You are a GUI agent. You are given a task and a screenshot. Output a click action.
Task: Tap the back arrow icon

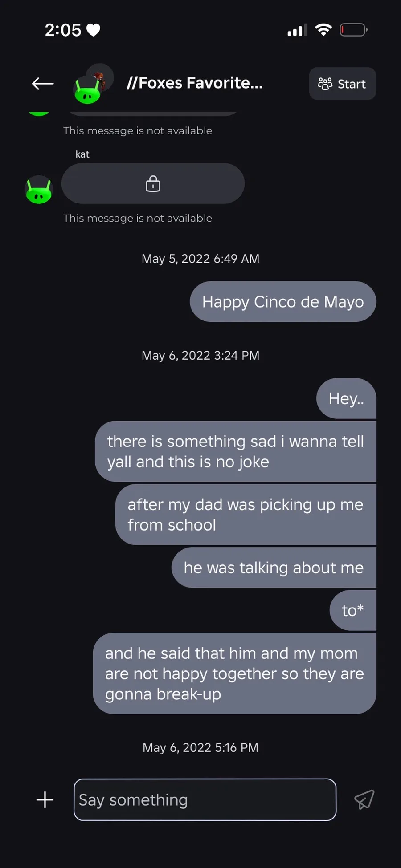43,84
